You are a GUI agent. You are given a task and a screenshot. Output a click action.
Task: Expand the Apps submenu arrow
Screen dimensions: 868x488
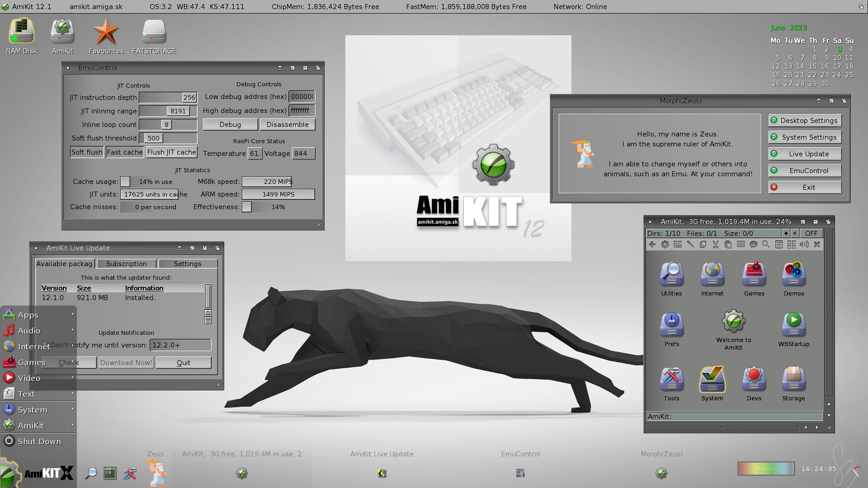tap(72, 314)
